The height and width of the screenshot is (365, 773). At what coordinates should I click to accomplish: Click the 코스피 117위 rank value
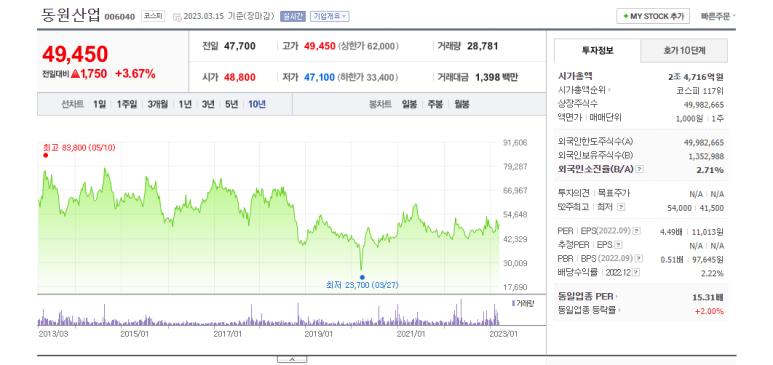[700, 91]
